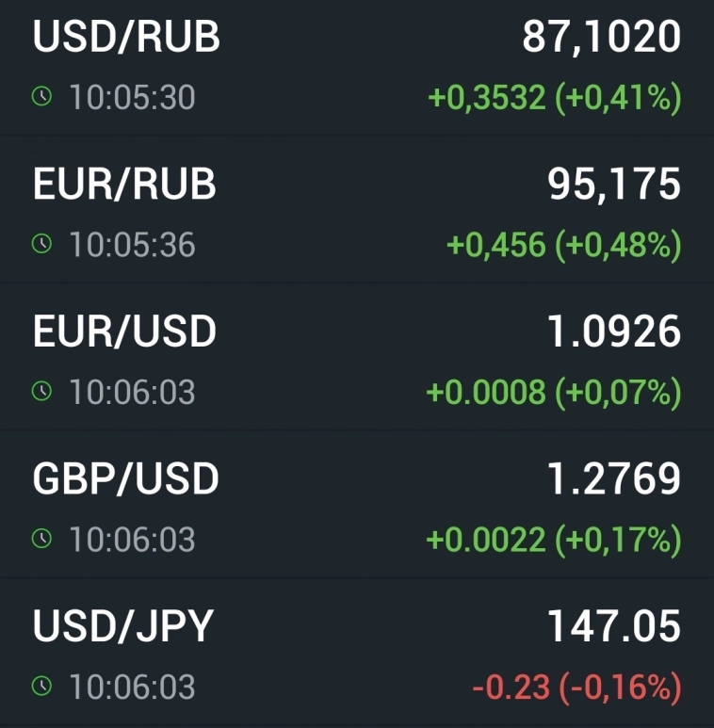714x728 pixels.
Task: Click the green +0,3532 (+0,41%) change
Action: pyautogui.click(x=554, y=97)
